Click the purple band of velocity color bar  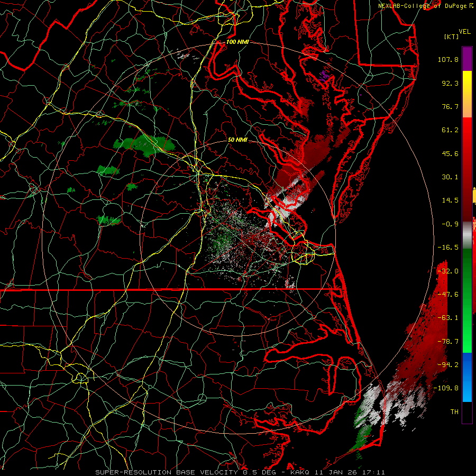pos(467,59)
